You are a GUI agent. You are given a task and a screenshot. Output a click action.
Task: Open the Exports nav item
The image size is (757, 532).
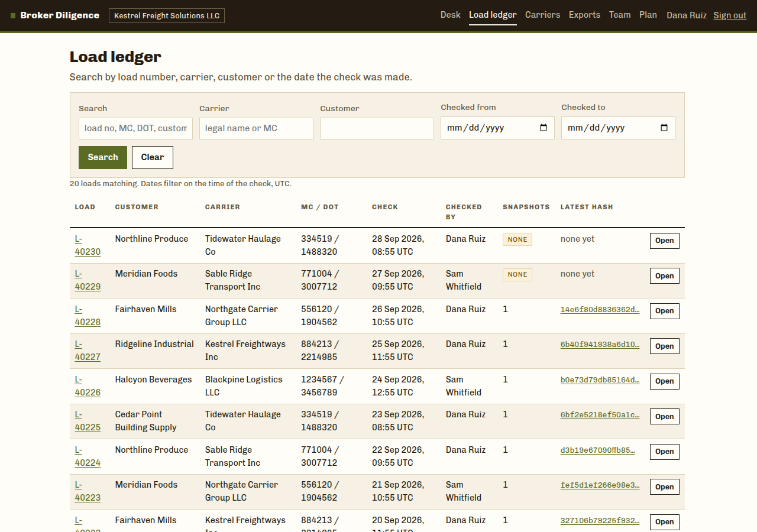click(584, 15)
